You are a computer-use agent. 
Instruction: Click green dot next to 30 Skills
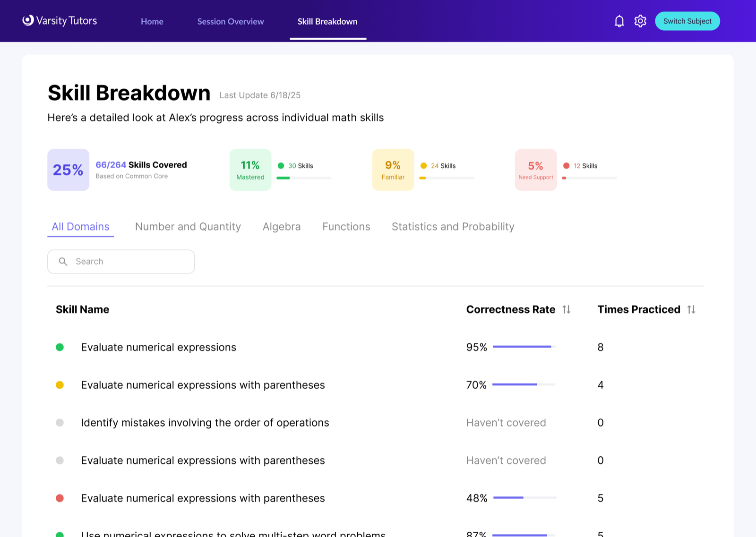point(281,166)
